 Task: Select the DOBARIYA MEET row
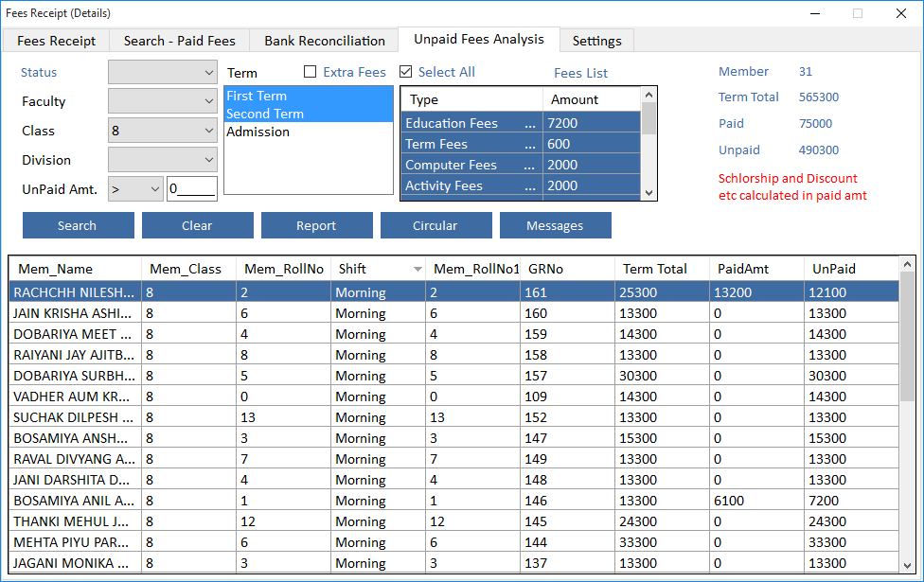[x=454, y=334]
